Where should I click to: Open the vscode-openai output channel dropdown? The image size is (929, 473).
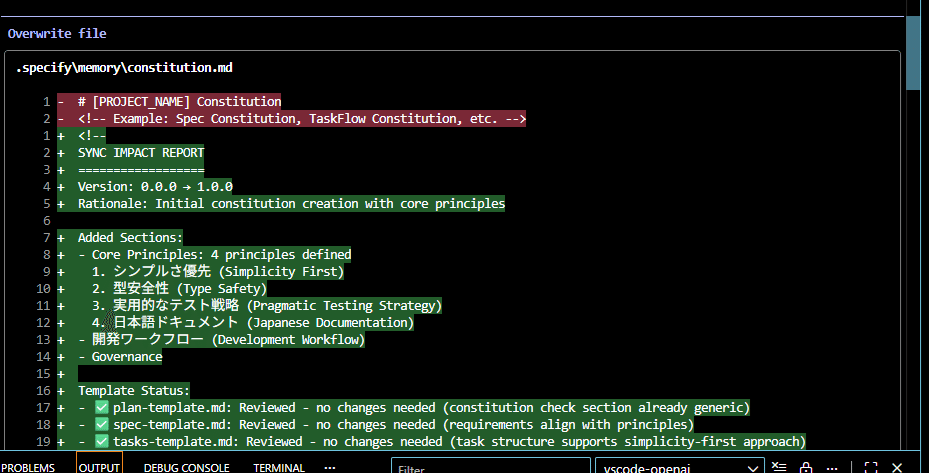pyautogui.click(x=682, y=467)
